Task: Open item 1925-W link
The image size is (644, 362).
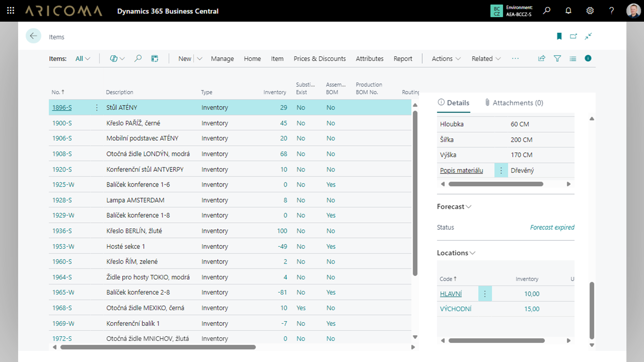Action: click(63, 185)
